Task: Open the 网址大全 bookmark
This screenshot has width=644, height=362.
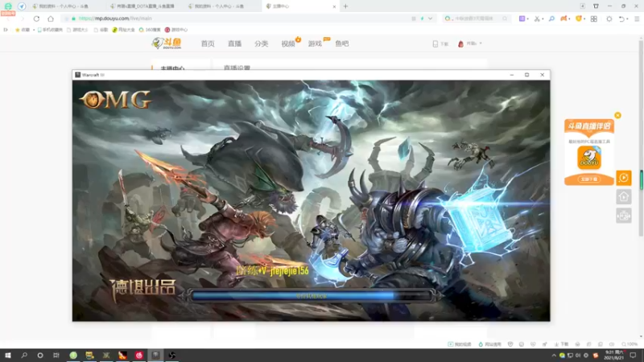Action: [123, 30]
